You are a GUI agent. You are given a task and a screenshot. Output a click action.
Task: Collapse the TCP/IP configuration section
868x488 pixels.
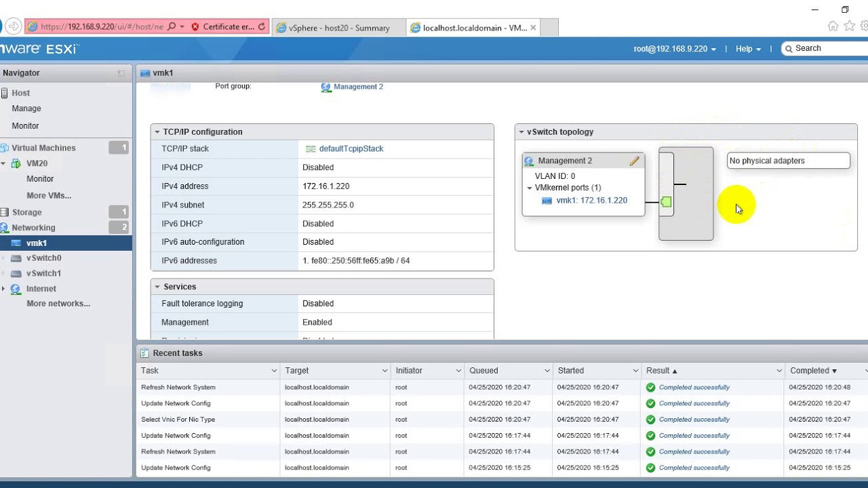click(x=157, y=132)
